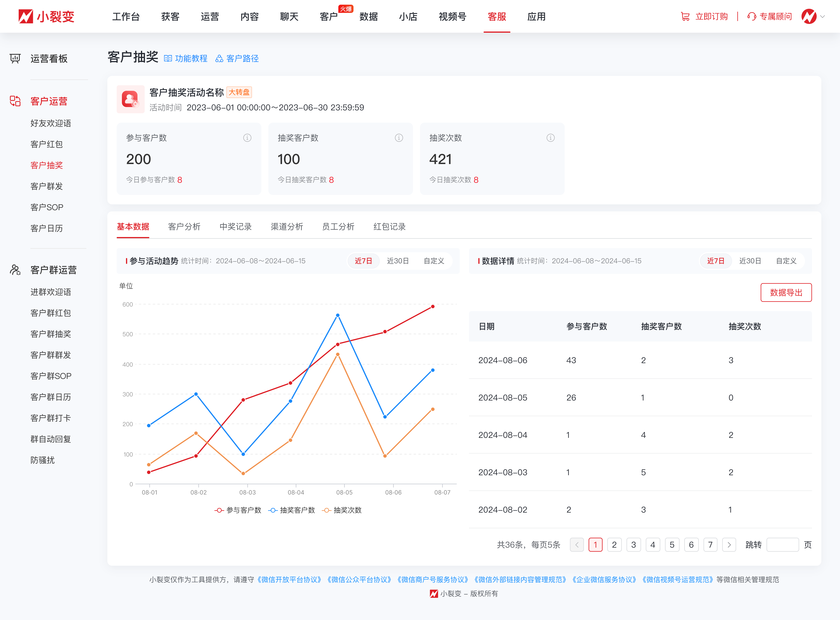Image resolution: width=840 pixels, height=620 pixels.
Task: Select 近7日 in 参与活动趋势 panel
Action: [x=363, y=261]
